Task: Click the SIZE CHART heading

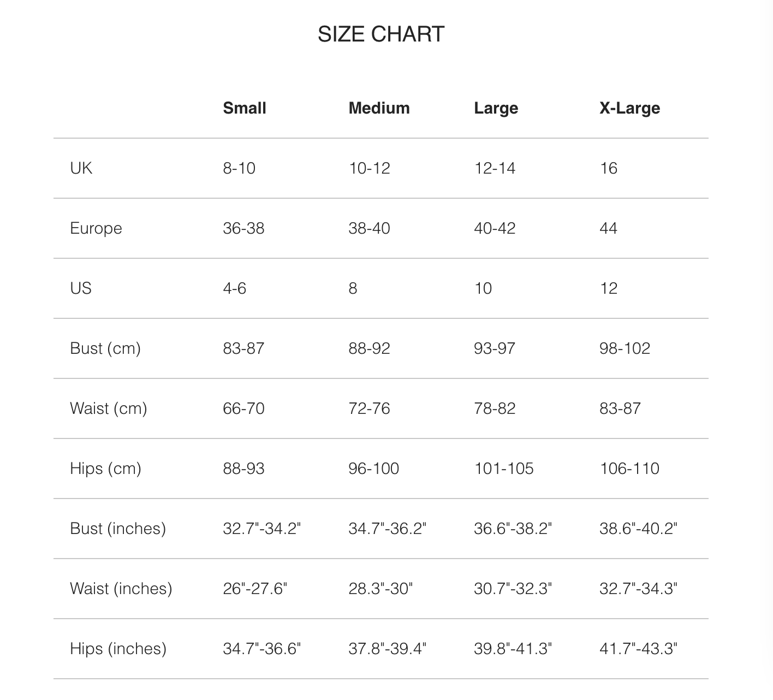Action: click(381, 34)
